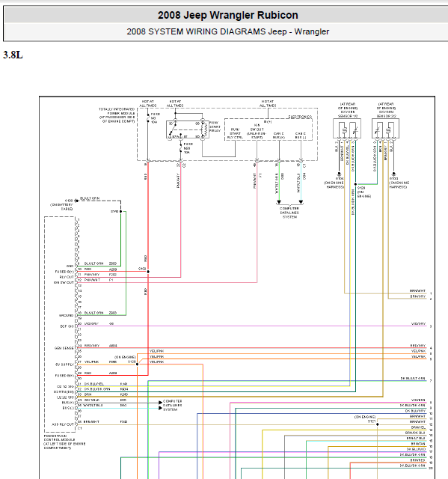Click the Totally Integrated Power Module label
The image size is (448, 479).
117,115
